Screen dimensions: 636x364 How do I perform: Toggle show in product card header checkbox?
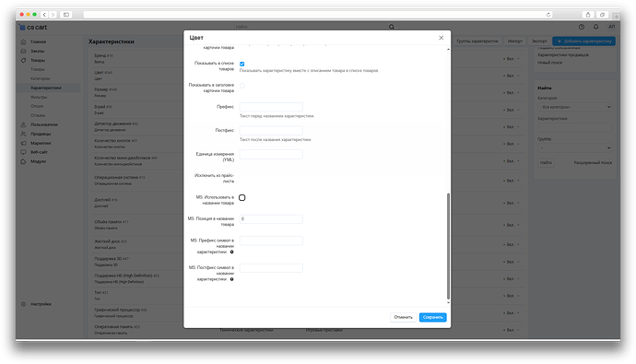tap(242, 86)
